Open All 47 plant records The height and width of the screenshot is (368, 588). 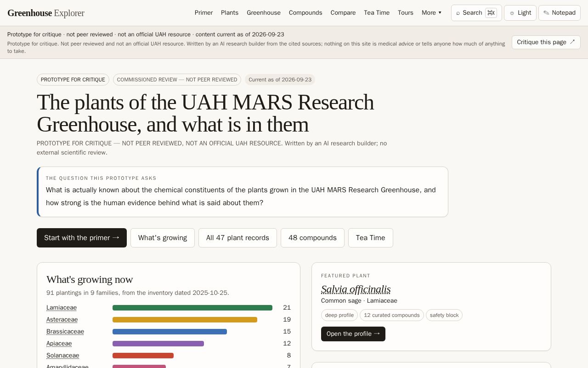tap(237, 238)
